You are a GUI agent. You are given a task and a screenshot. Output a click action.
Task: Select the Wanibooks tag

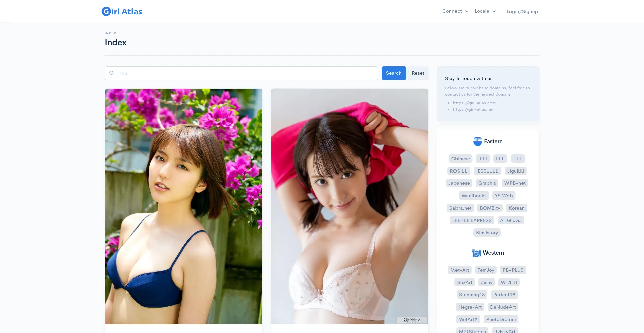(474, 196)
